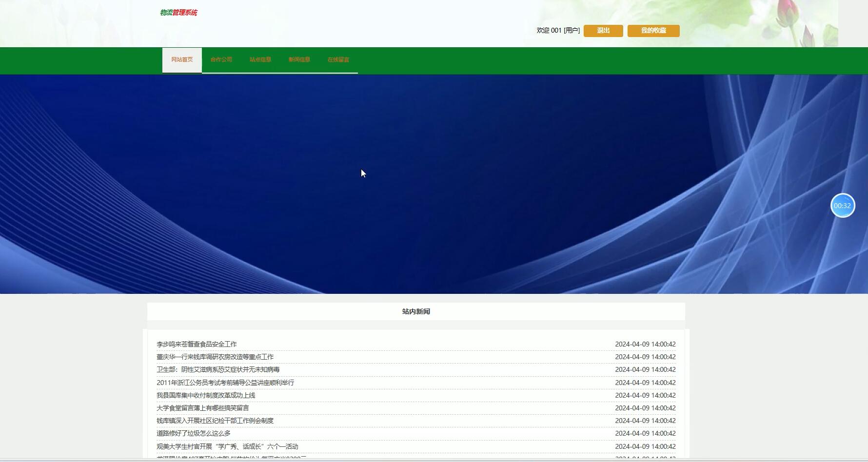868x462 pixels.
Task: Switch to the 站点信息 tab
Action: coord(260,59)
